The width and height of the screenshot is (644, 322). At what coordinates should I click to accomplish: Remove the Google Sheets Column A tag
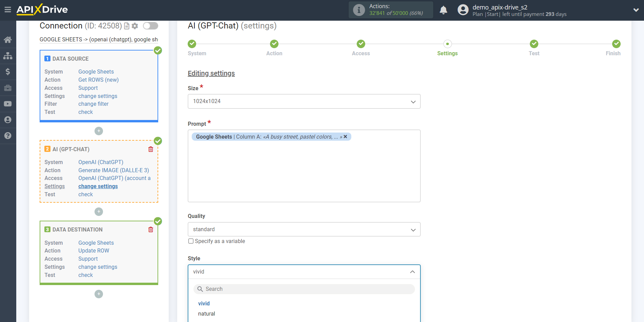coord(345,137)
